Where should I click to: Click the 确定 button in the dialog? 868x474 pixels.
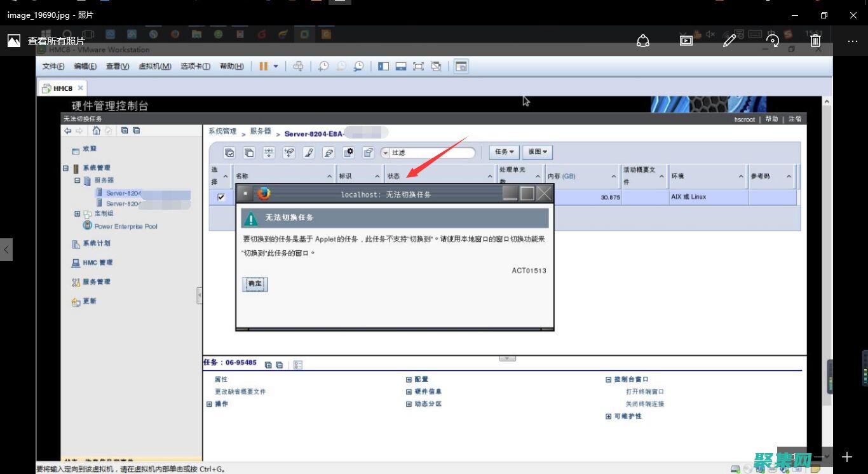coord(254,284)
